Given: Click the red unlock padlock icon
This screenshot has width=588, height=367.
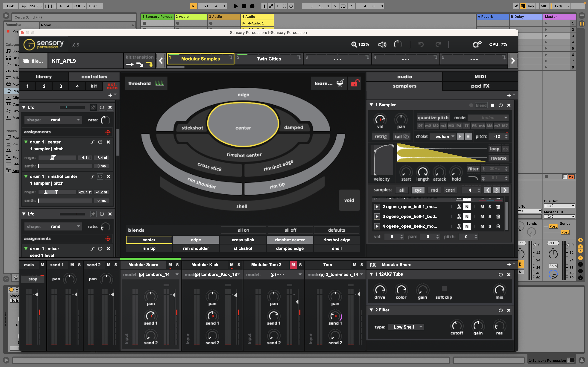Looking at the screenshot, I should pos(355,83).
